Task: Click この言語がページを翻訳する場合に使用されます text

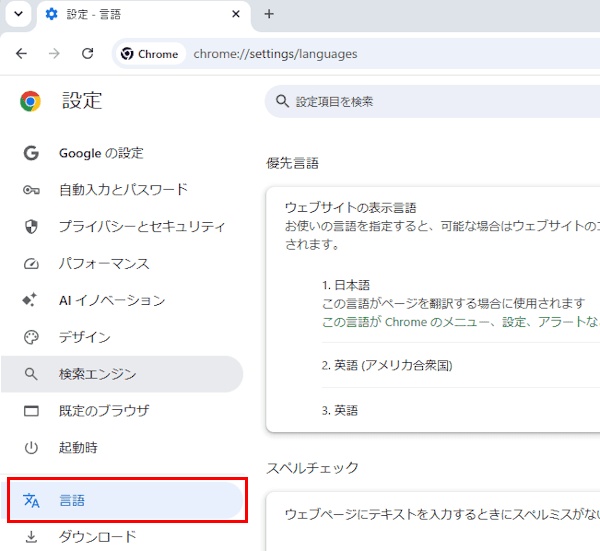Action: pyautogui.click(x=453, y=303)
